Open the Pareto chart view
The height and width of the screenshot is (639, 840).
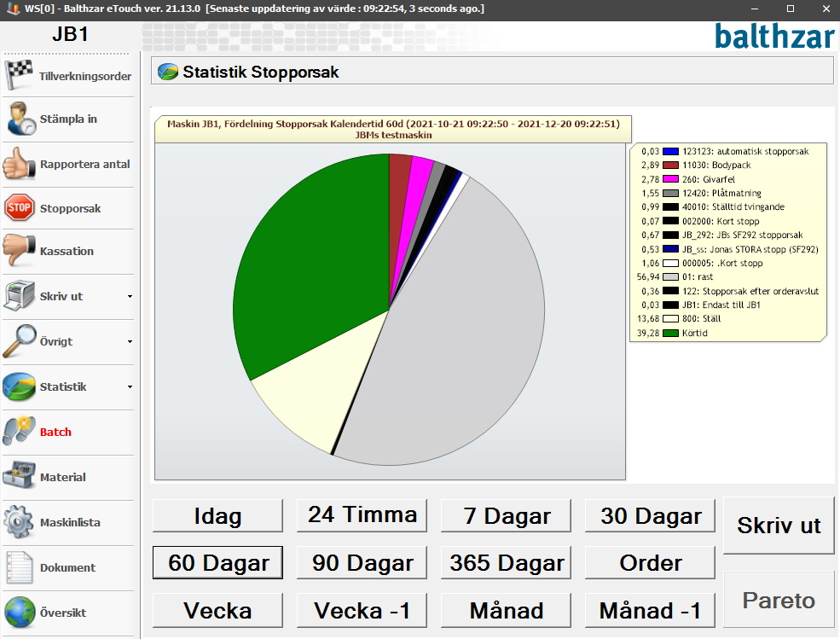(x=779, y=600)
